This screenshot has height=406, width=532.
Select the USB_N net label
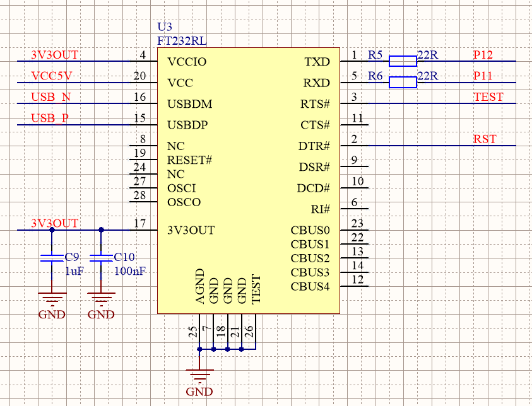coord(51,97)
